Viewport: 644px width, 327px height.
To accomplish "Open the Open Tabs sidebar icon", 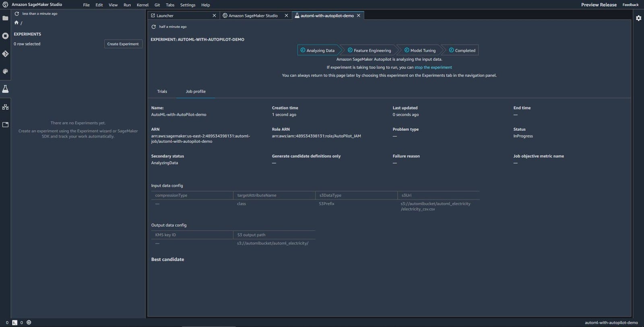I will (5, 125).
